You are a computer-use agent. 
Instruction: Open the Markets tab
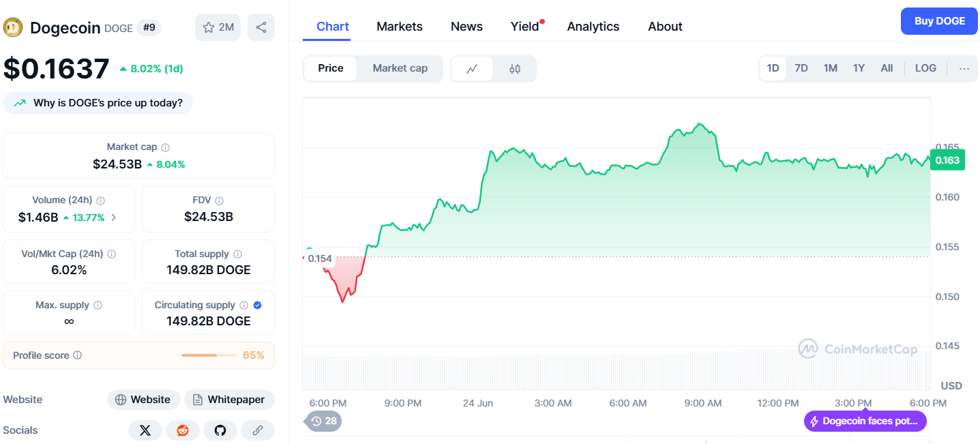point(400,27)
